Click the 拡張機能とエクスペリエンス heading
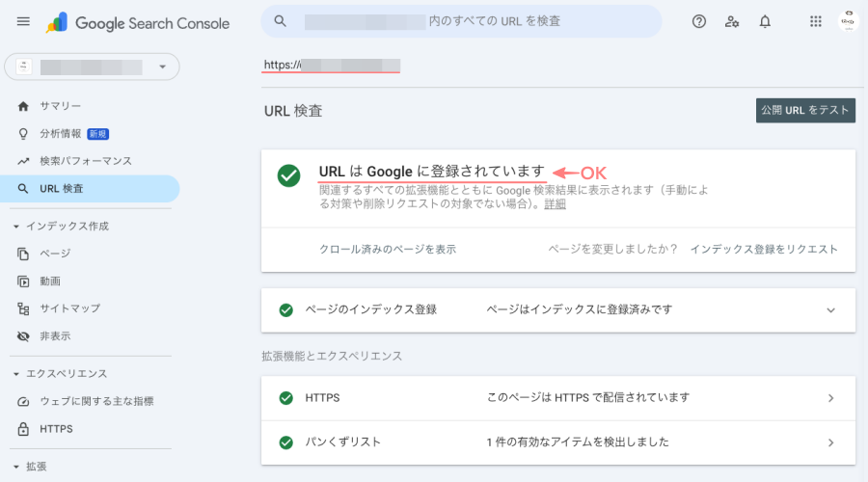The width and height of the screenshot is (868, 482). coord(332,357)
